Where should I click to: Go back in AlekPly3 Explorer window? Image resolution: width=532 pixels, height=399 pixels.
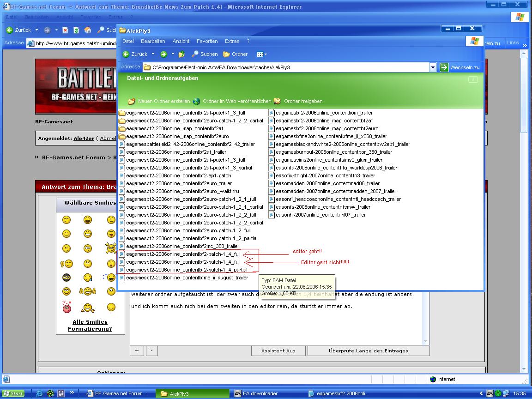(x=135, y=54)
